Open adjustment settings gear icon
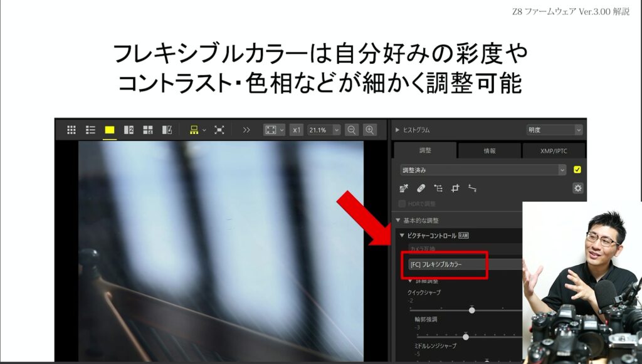This screenshot has width=642, height=364. click(x=577, y=188)
